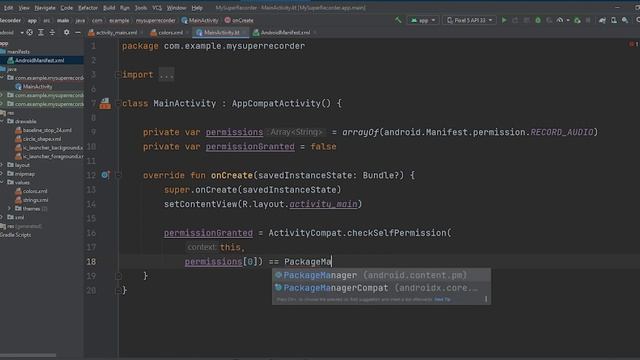
Task: Open the Help menu
Action: 197,8
